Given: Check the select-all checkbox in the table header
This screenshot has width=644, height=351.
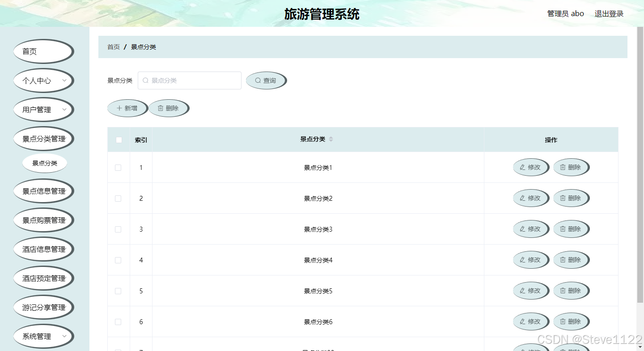Looking at the screenshot, I should pos(119,140).
